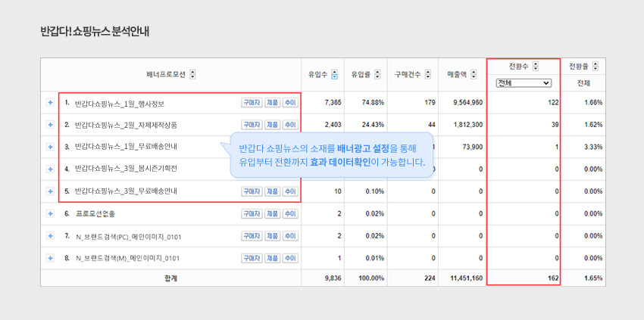The image size is (644, 320).
Task: Sort by the 구매건수 column arrows
Action: (x=427, y=75)
